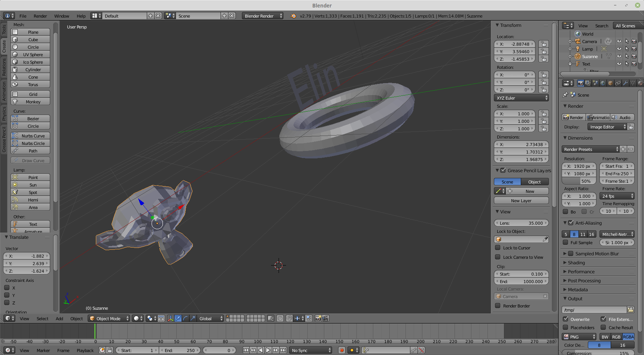Open the timeline Marker menu
Image resolution: width=644 pixels, height=355 pixels.
pyautogui.click(x=43, y=351)
